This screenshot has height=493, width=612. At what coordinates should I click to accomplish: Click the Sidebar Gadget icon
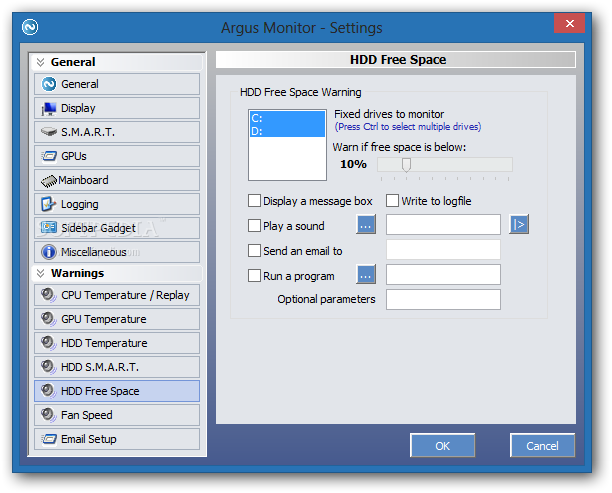tap(49, 228)
